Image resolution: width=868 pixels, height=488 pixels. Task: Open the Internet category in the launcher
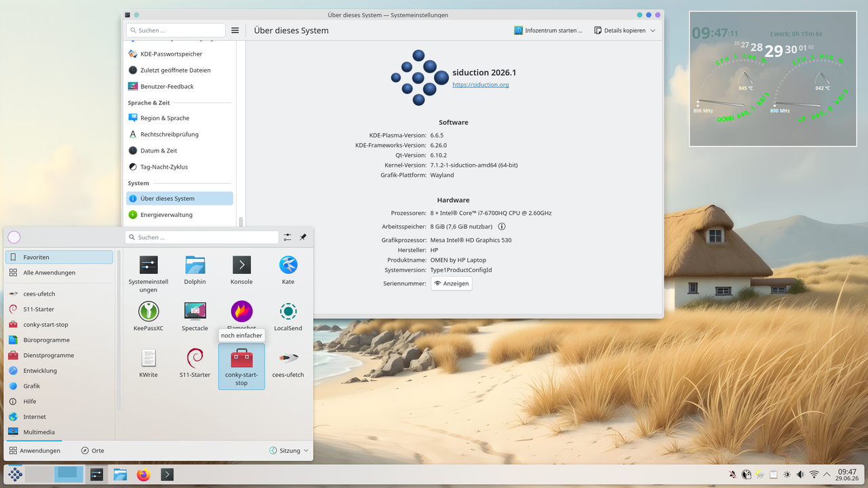[59, 417]
